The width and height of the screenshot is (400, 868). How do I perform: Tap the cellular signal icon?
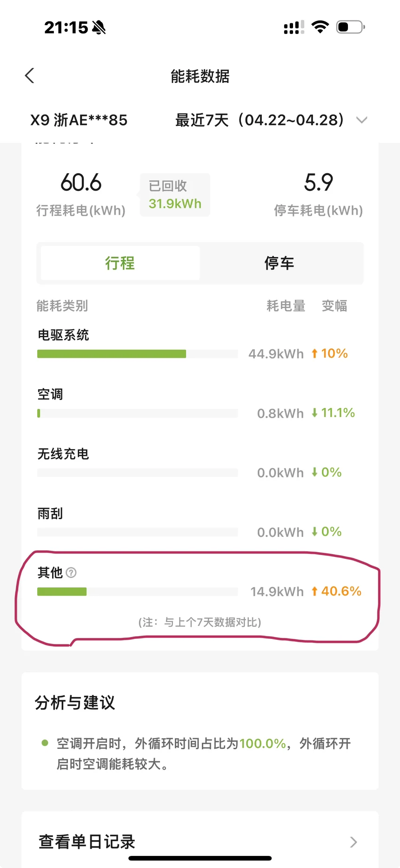(x=294, y=27)
